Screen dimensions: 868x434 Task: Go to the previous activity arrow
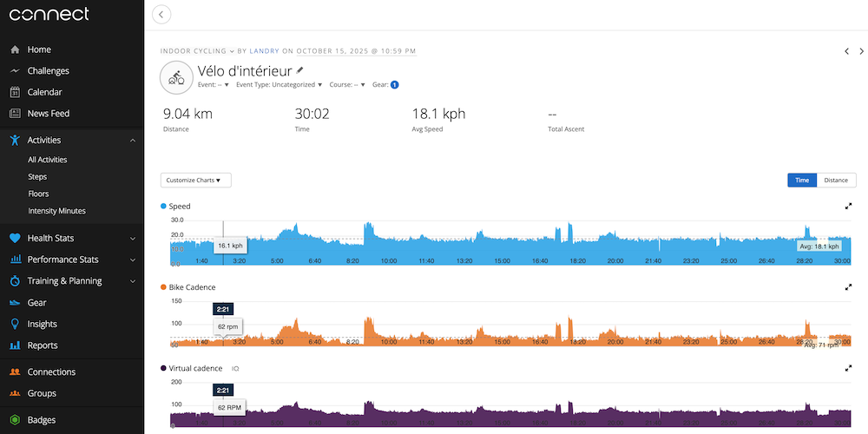coord(846,51)
